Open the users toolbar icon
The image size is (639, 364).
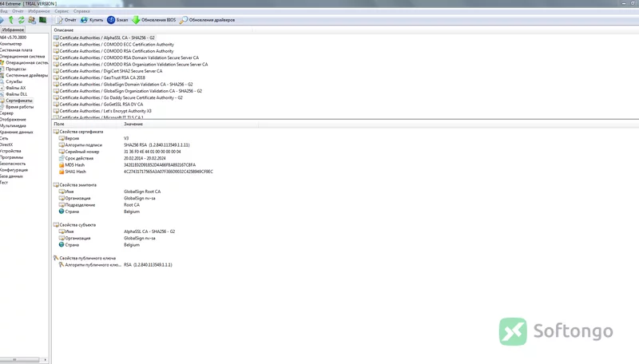[x=32, y=20]
